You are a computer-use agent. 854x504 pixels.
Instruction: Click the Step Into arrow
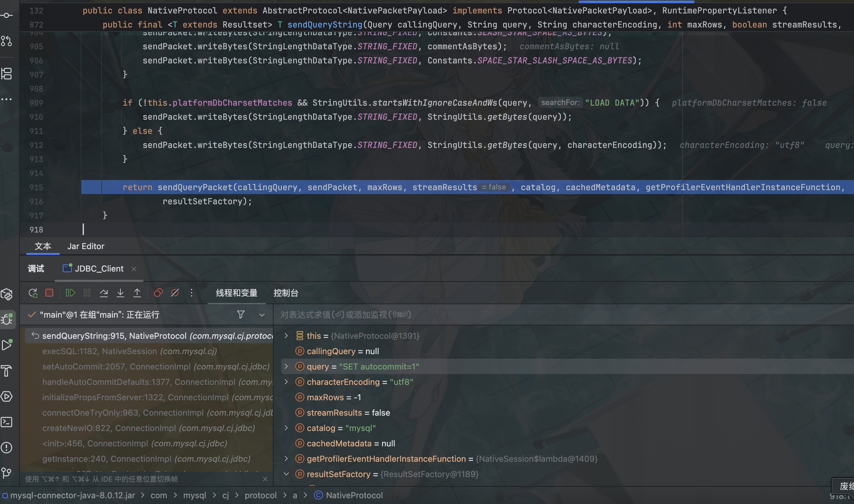120,293
